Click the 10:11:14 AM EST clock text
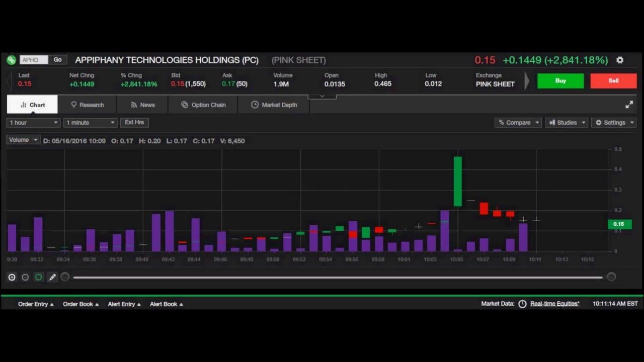 click(615, 304)
